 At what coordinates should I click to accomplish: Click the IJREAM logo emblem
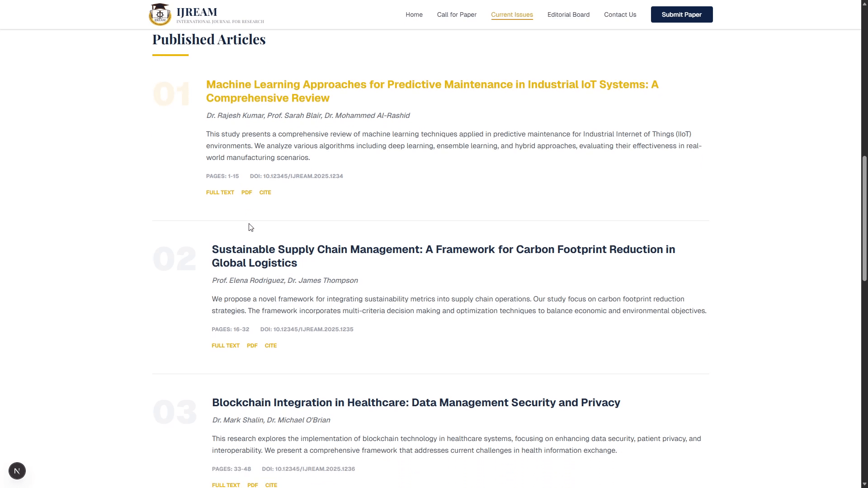tap(160, 14)
